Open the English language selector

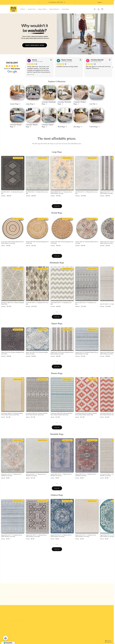click(100, 2)
